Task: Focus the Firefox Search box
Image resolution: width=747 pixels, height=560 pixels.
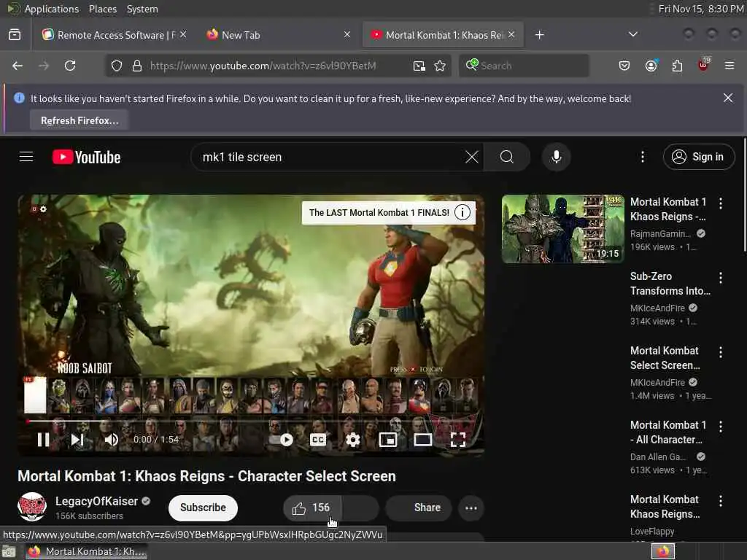Action: [x=524, y=66]
